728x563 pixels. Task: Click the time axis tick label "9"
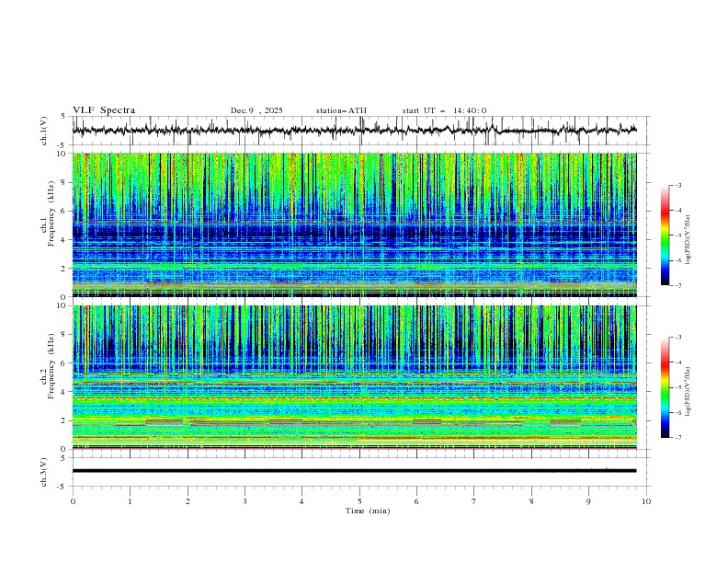point(588,501)
